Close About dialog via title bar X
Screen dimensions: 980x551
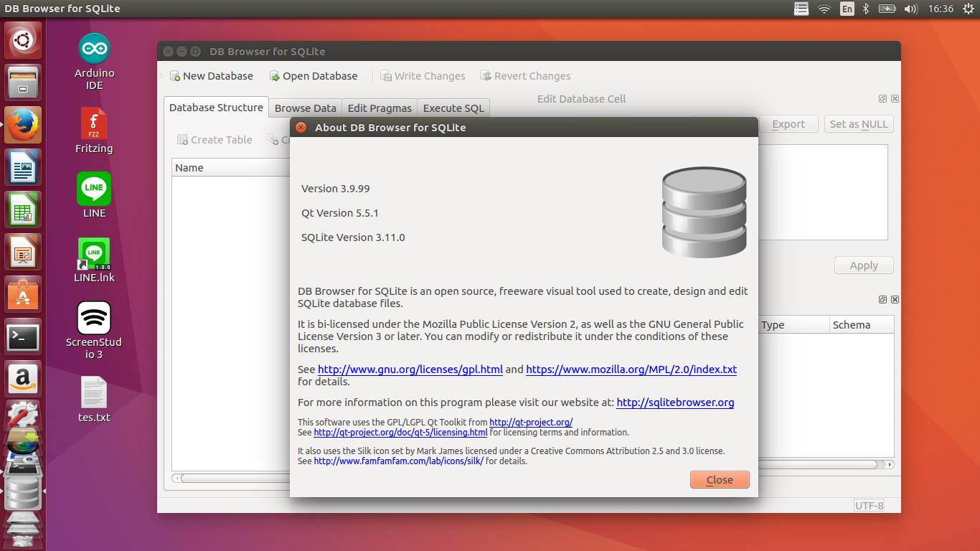(x=301, y=128)
